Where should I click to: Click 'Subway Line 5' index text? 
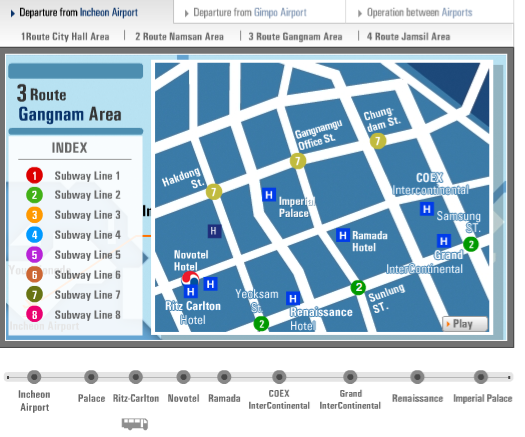(x=87, y=255)
